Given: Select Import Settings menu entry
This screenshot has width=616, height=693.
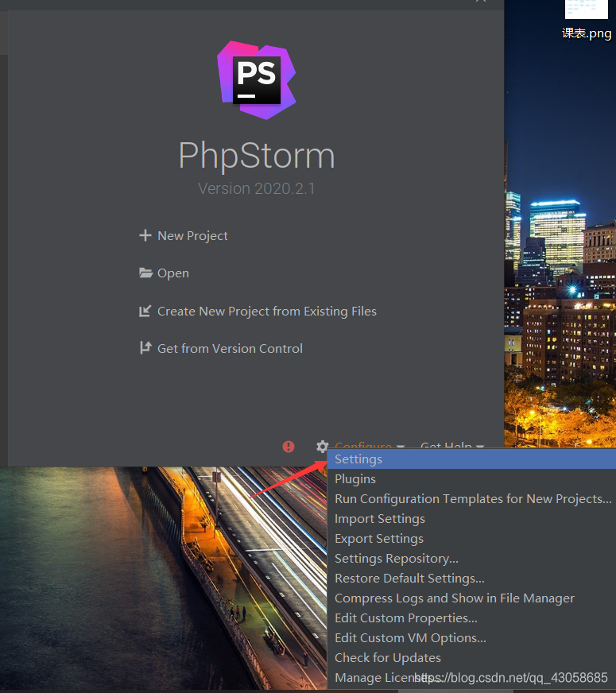Looking at the screenshot, I should click(471, 519).
